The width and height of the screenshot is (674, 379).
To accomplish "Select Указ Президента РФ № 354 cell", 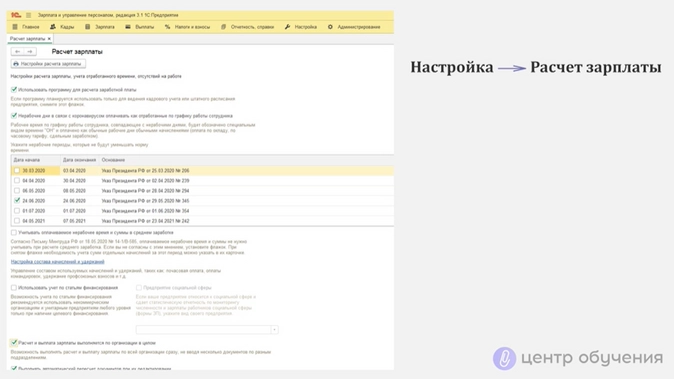I will point(246,211).
